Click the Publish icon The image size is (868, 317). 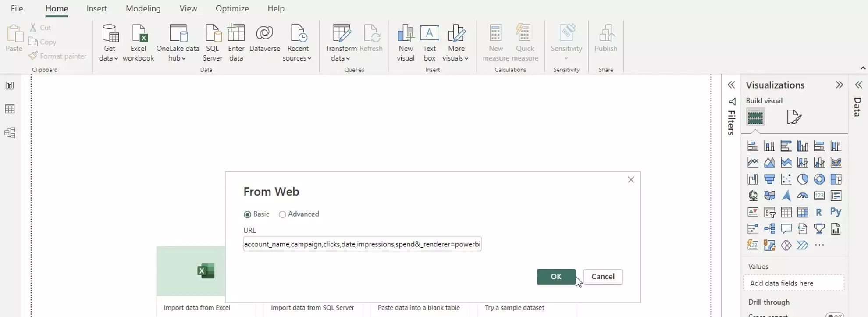pyautogui.click(x=606, y=39)
